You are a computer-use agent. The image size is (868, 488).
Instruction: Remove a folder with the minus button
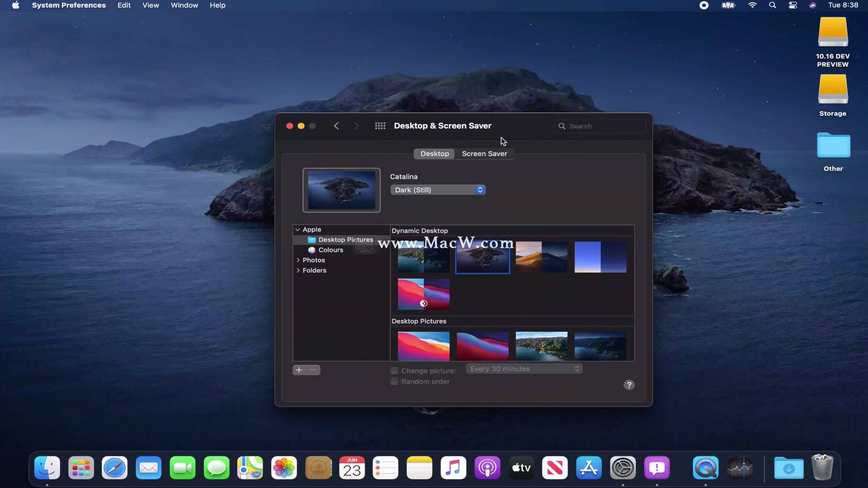(x=313, y=370)
